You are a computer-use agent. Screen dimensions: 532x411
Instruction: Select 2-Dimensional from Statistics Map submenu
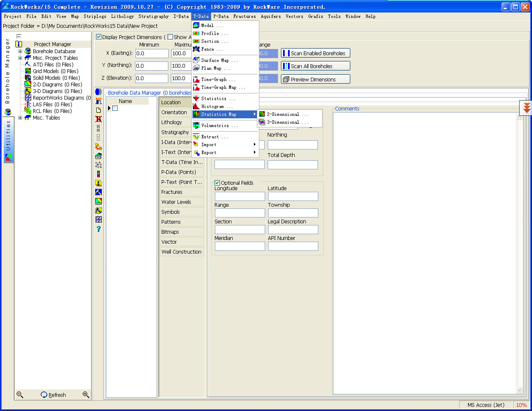click(290, 114)
